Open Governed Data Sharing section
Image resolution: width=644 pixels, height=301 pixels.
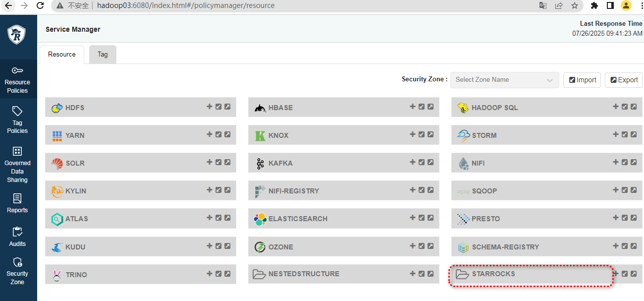click(17, 165)
